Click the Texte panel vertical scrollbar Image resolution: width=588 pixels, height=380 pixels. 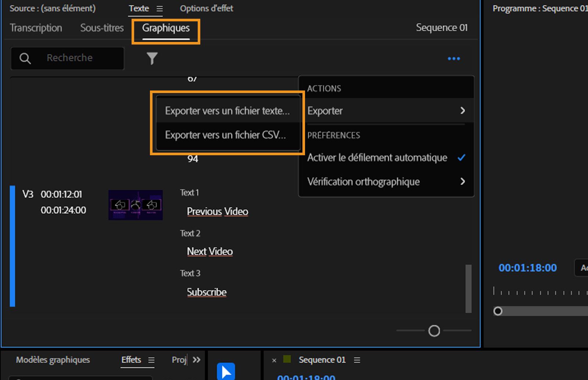[x=469, y=289]
